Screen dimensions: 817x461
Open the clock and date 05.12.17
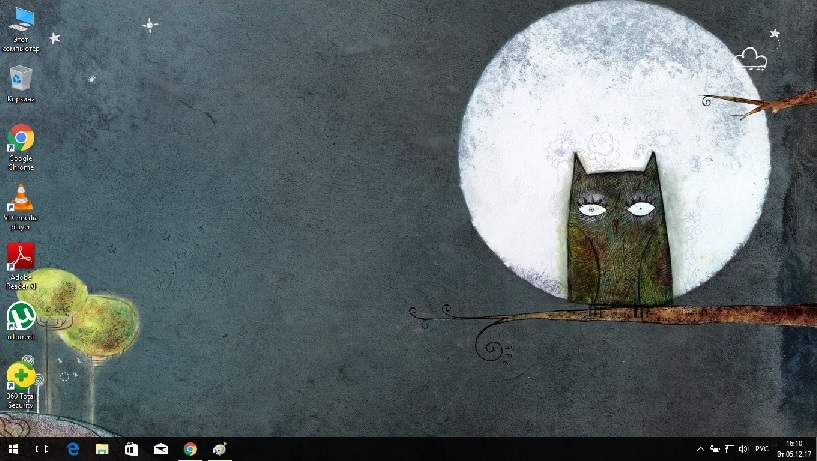[x=794, y=449]
